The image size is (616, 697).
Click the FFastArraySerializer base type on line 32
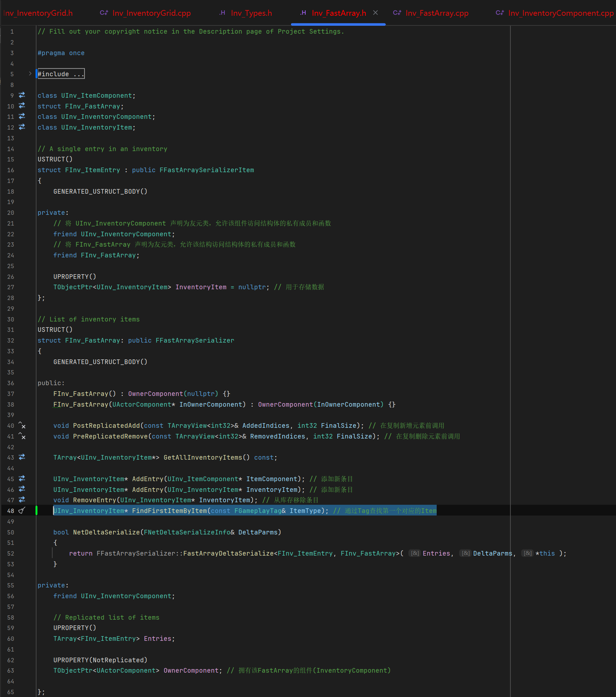pyautogui.click(x=195, y=340)
